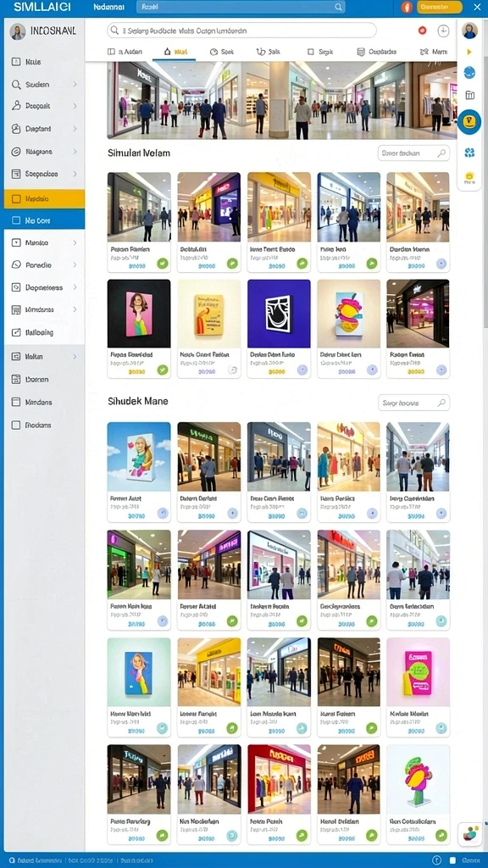Click the green badge on the 'Pasan Ramien' card

pyautogui.click(x=163, y=264)
